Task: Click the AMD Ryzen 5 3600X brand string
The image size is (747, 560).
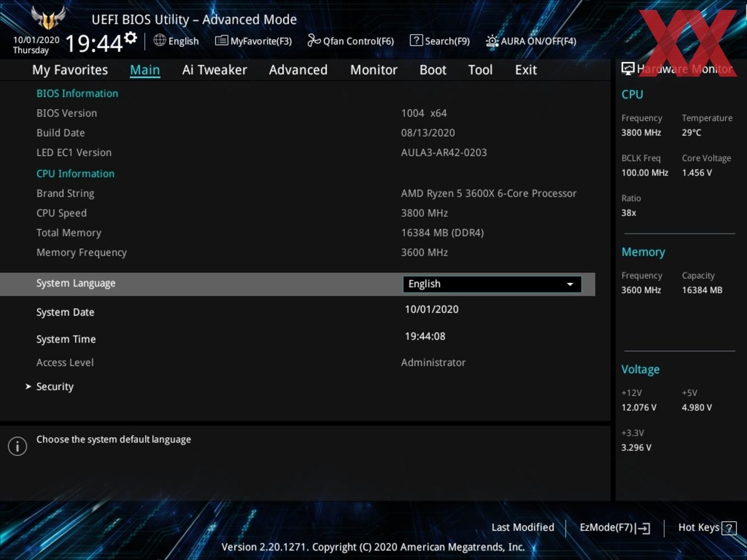Action: (489, 193)
